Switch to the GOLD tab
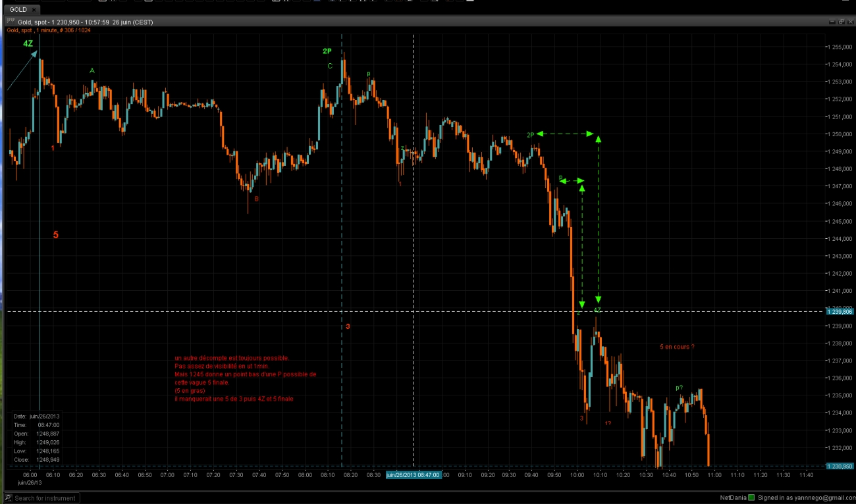The image size is (856, 504). click(18, 10)
